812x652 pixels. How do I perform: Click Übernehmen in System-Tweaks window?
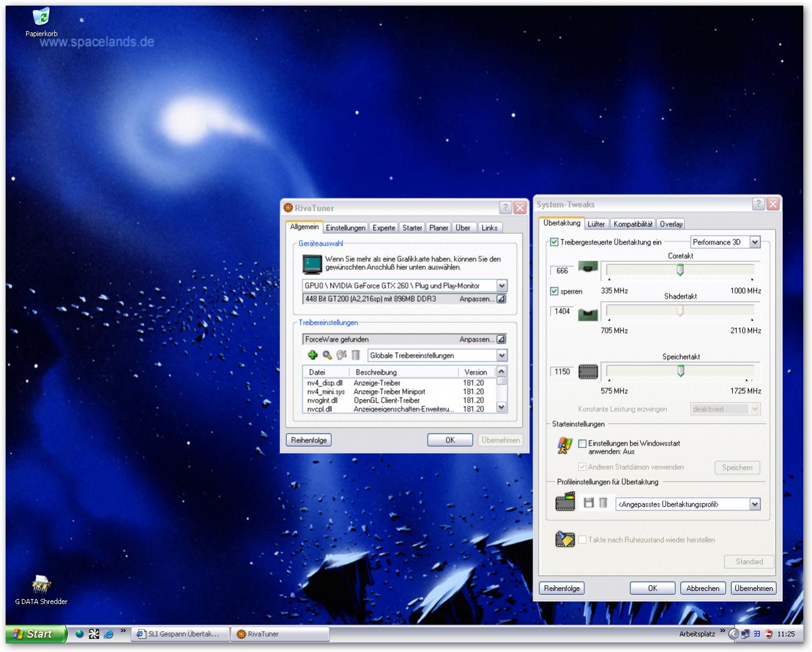click(x=753, y=588)
